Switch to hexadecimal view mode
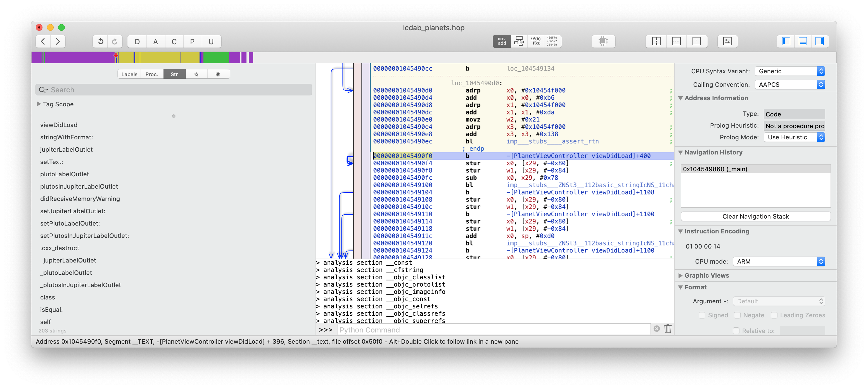The image size is (868, 389). pyautogui.click(x=552, y=41)
